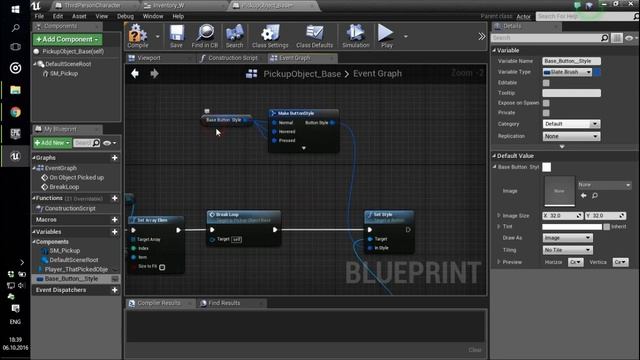This screenshot has width=640, height=360.
Task: Use selected asset arrow for Image
Action: (584, 196)
